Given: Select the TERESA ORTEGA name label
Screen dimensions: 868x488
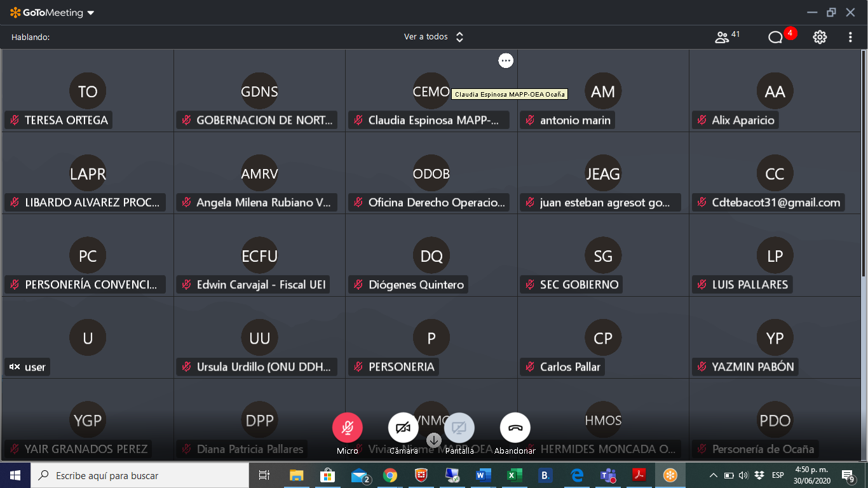Looking at the screenshot, I should click(66, 120).
